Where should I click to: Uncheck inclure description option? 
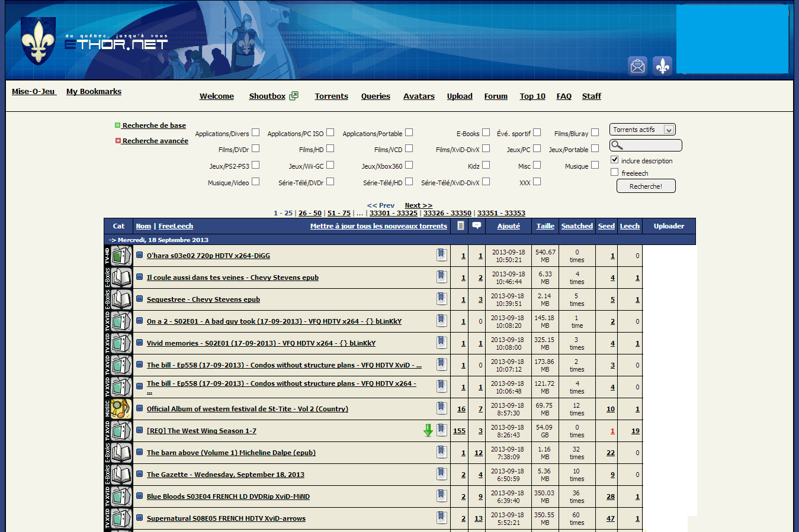[x=615, y=160]
